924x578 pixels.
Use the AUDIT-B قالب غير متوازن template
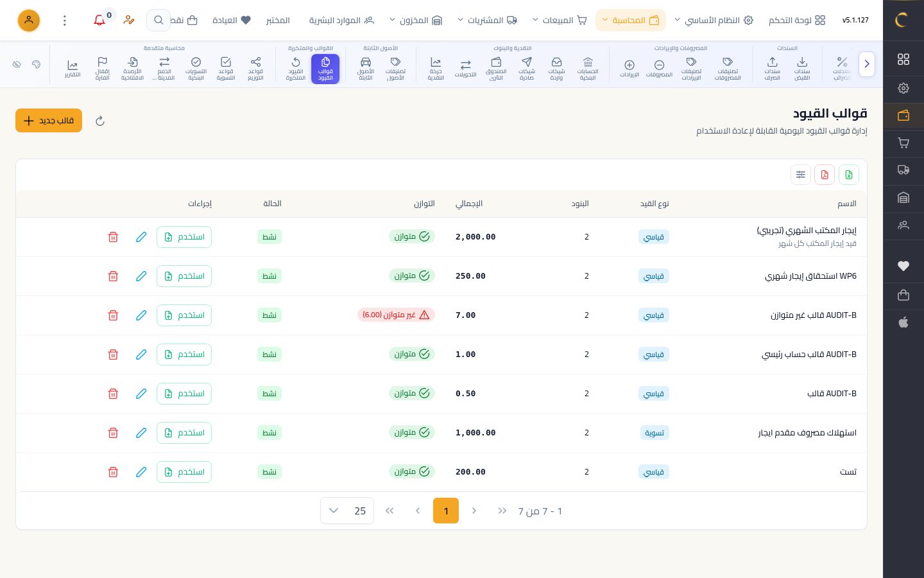pyautogui.click(x=184, y=315)
